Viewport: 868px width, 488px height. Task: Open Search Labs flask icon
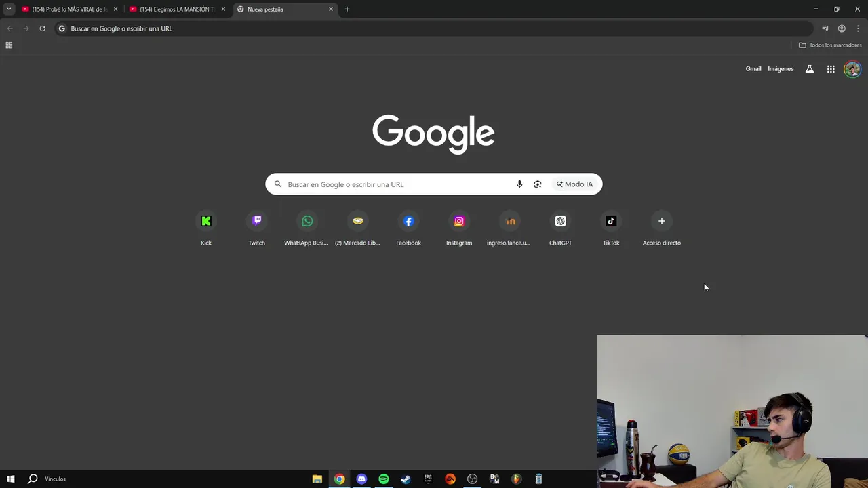[810, 69]
